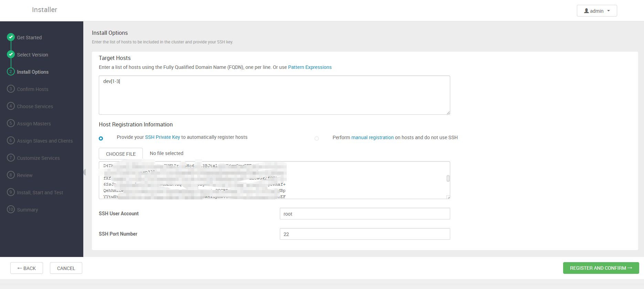Click into the SSH User Account field
Viewport: 644px width, 289px height.
coord(365,214)
